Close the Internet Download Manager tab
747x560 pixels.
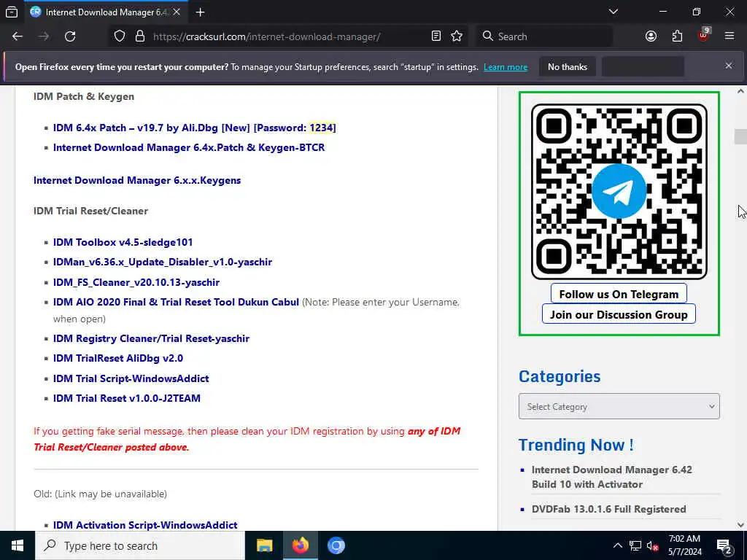point(177,12)
